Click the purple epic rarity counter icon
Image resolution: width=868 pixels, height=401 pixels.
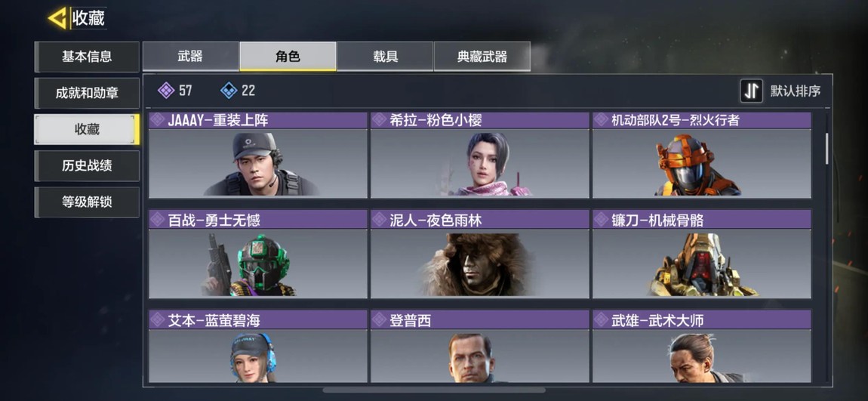[166, 91]
